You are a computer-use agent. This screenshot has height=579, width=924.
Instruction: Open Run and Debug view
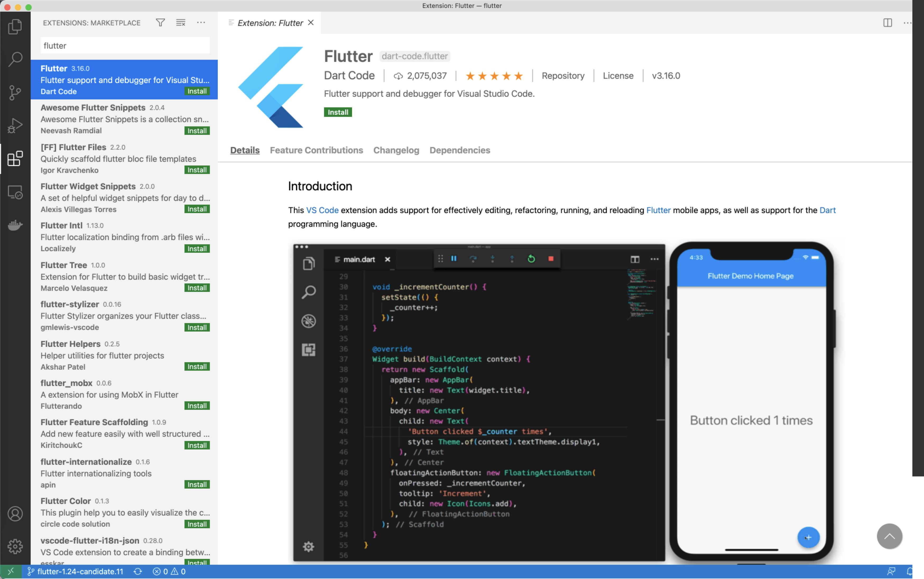[15, 126]
